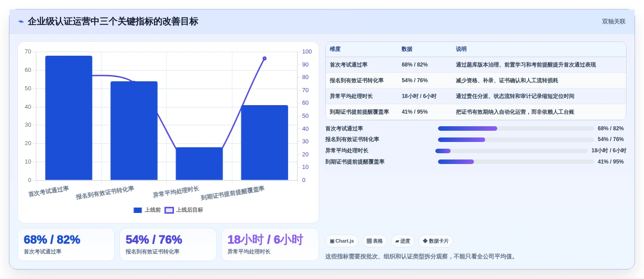Click the description starting 把证书有效期
This screenshot has height=279, width=644.
[x=515, y=112]
